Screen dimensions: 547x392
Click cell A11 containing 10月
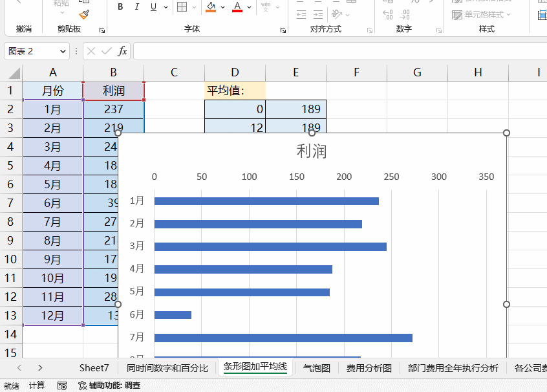click(x=52, y=278)
